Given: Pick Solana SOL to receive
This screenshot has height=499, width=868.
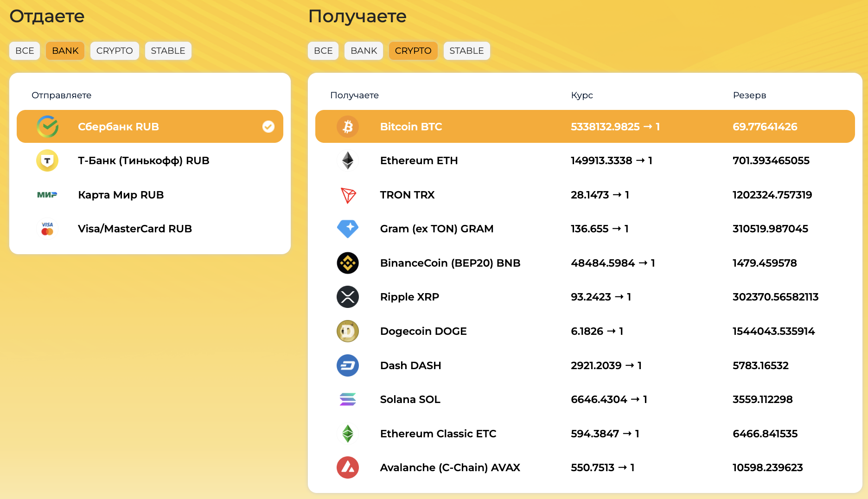Looking at the screenshot, I should tap(585, 399).
